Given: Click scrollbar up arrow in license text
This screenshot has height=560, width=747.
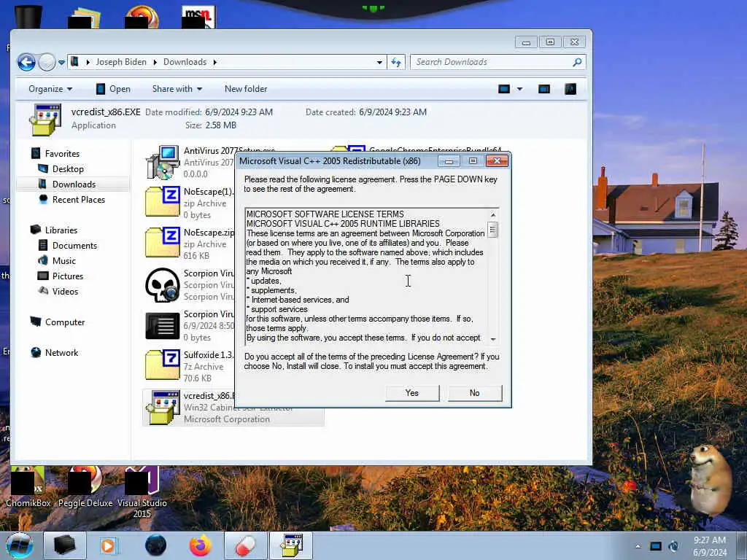Looking at the screenshot, I should click(x=493, y=215).
